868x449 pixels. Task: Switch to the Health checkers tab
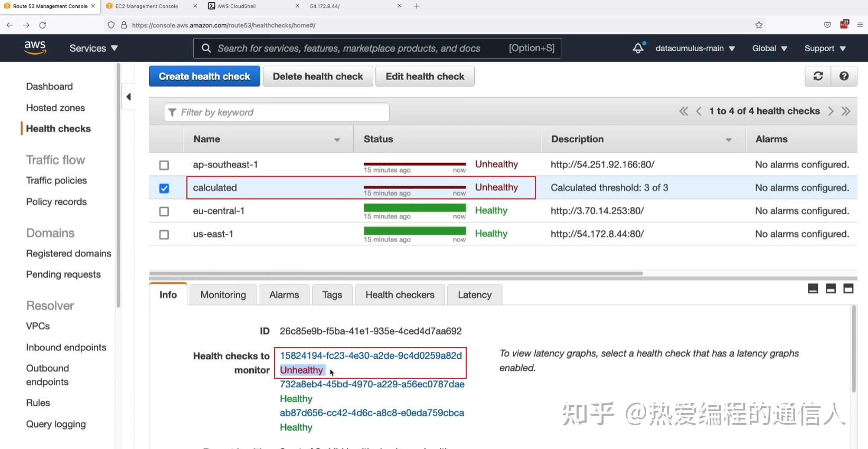pyautogui.click(x=400, y=294)
